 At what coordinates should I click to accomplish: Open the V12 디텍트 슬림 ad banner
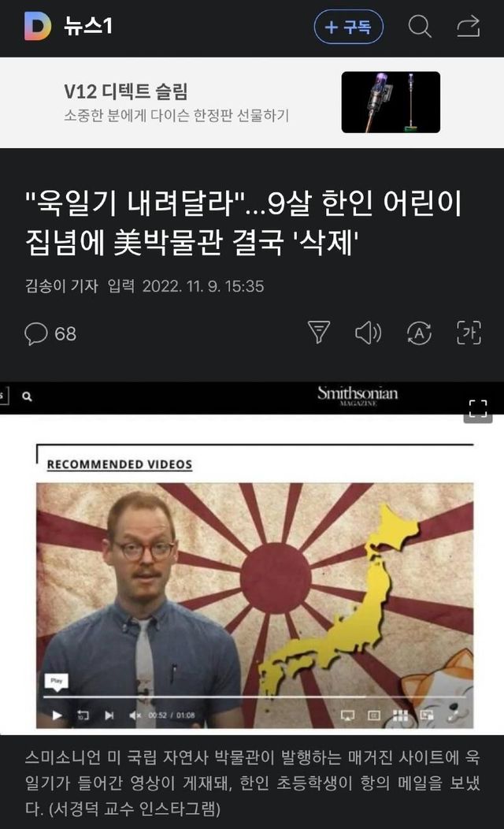click(252, 102)
